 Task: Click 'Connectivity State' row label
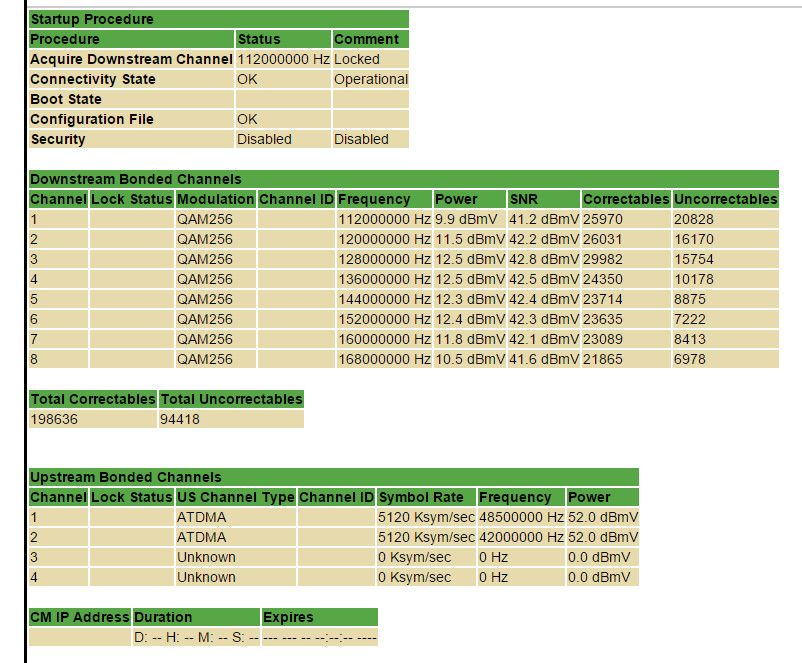coord(93,79)
